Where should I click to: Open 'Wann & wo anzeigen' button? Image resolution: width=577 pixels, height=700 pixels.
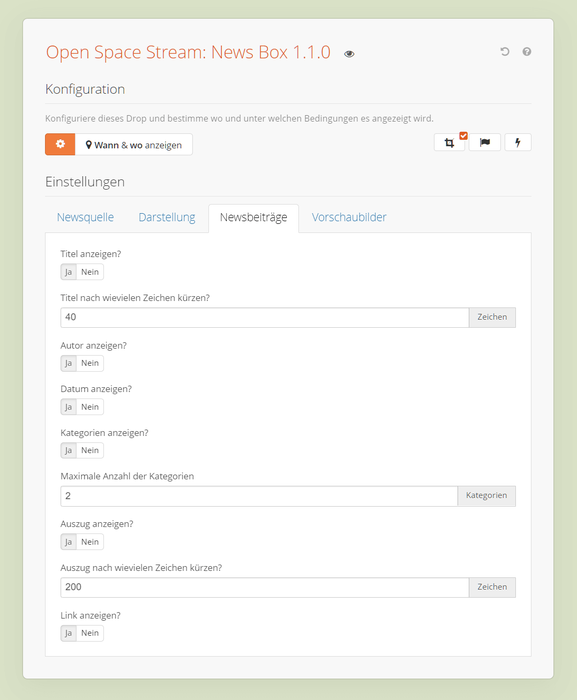click(x=134, y=144)
